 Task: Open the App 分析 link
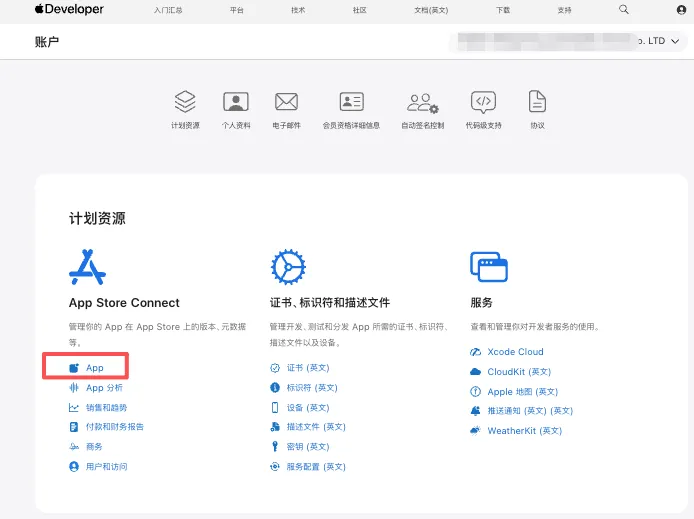(x=104, y=388)
